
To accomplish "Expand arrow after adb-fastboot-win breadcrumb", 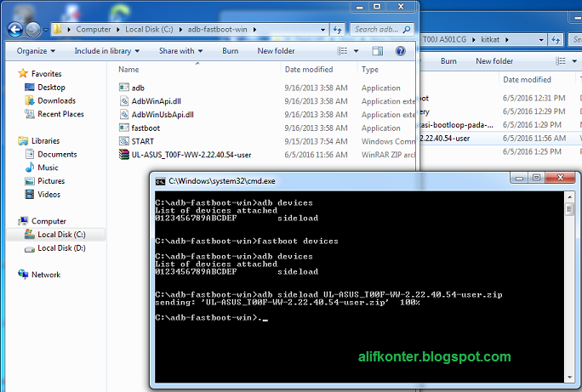I will (254, 29).
